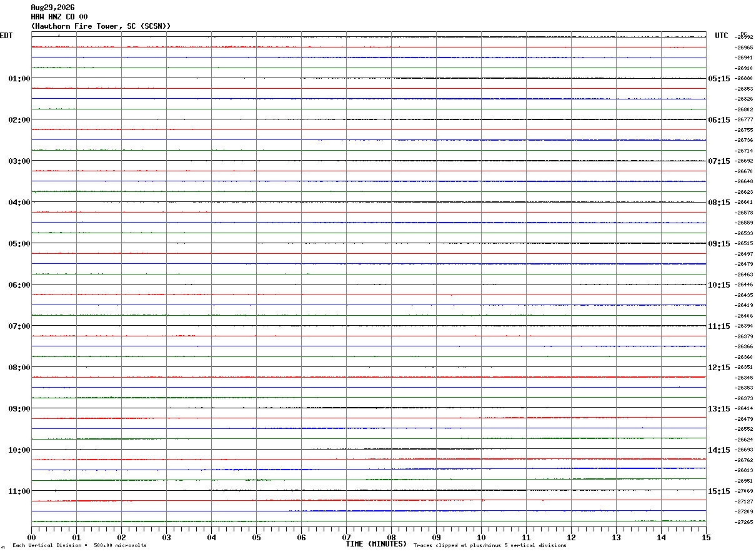The image size is (756, 554).
Task: Click the 12:15 UTC row label
Action: (719, 368)
